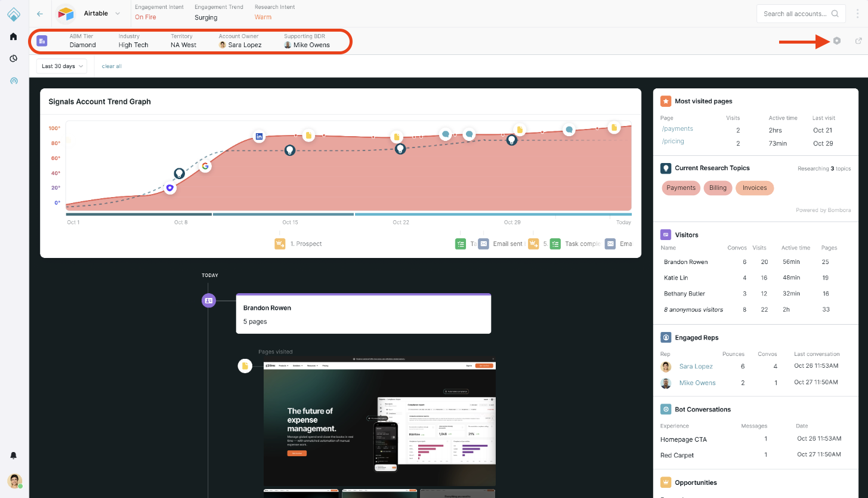Click the Current Research Topics lightbulb icon
Screen dimensions: 868x498
point(666,168)
